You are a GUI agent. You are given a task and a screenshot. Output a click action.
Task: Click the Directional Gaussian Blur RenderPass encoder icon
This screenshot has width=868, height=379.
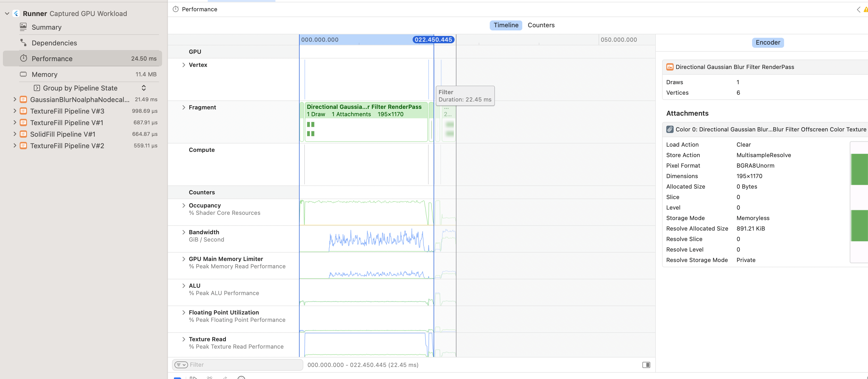coord(670,67)
